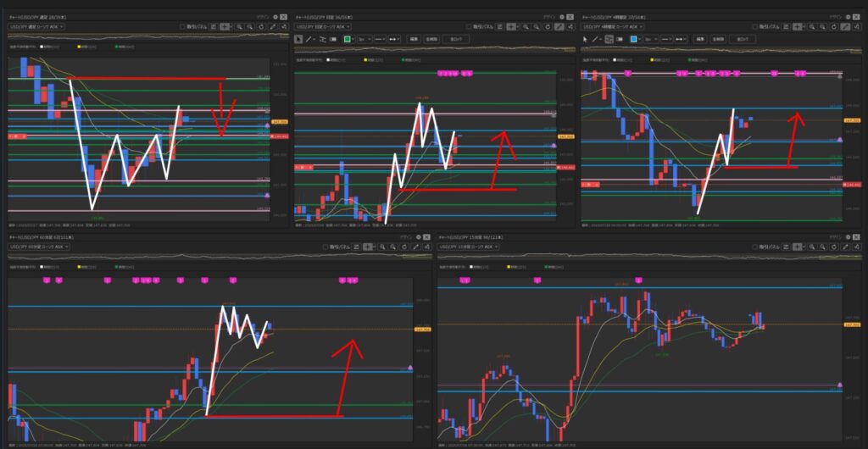
Task: Select the rectangle label tool in daily chart
Action: click(333, 39)
